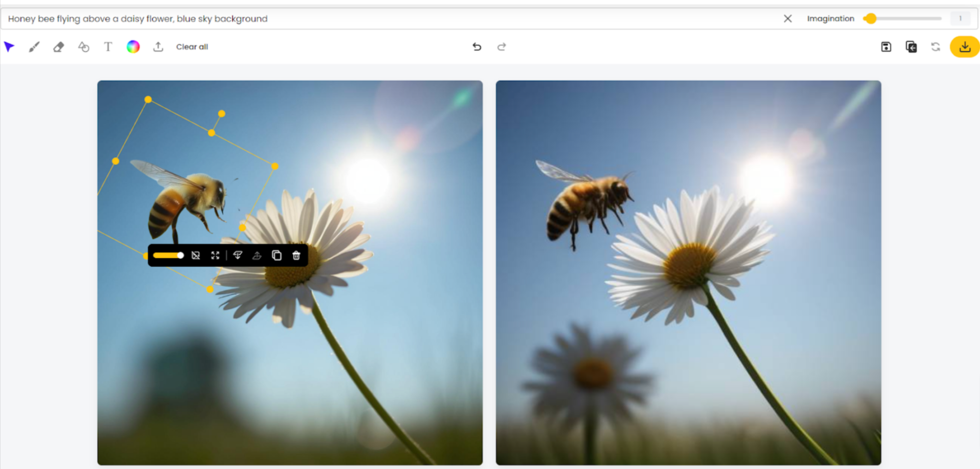Open the color picker wheel

(133, 46)
